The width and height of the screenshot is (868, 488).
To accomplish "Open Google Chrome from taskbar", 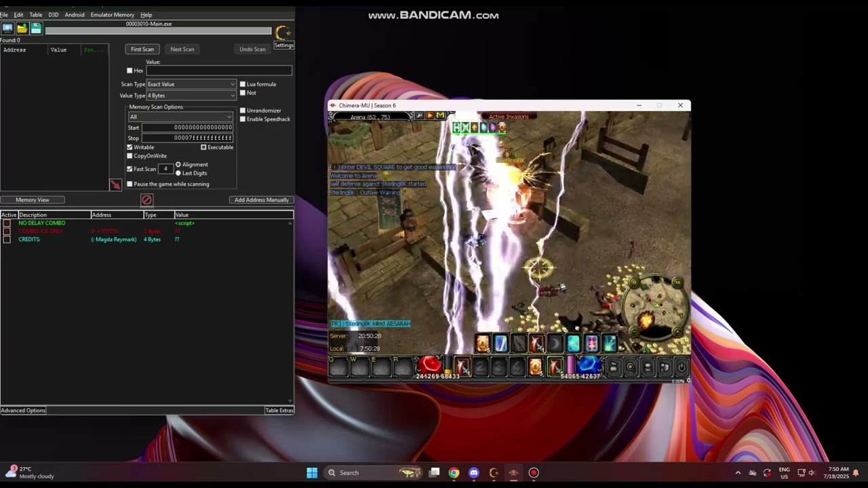I will [454, 472].
